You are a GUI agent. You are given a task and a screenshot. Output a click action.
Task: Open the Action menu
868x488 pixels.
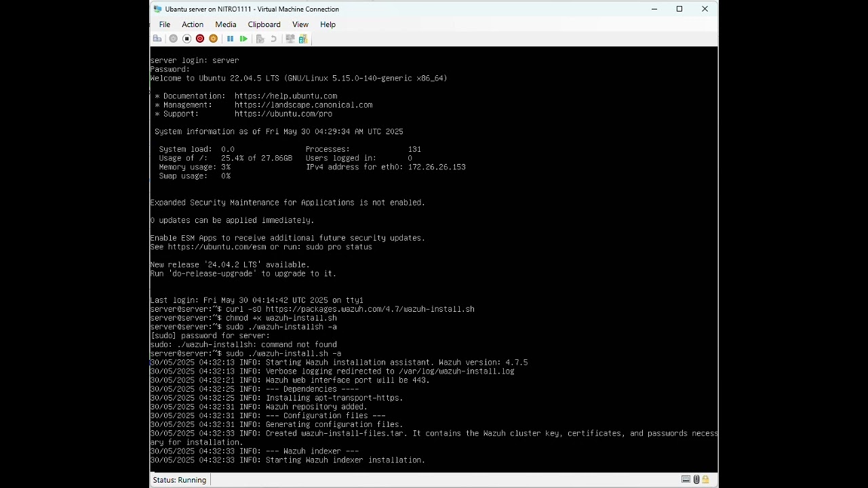coord(193,24)
